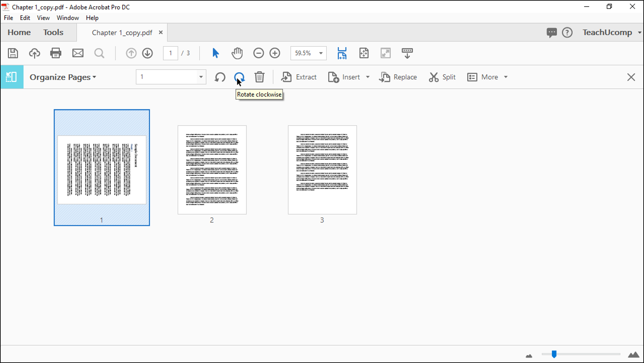
Task: Expand the More dropdown arrow
Action: pos(506,77)
